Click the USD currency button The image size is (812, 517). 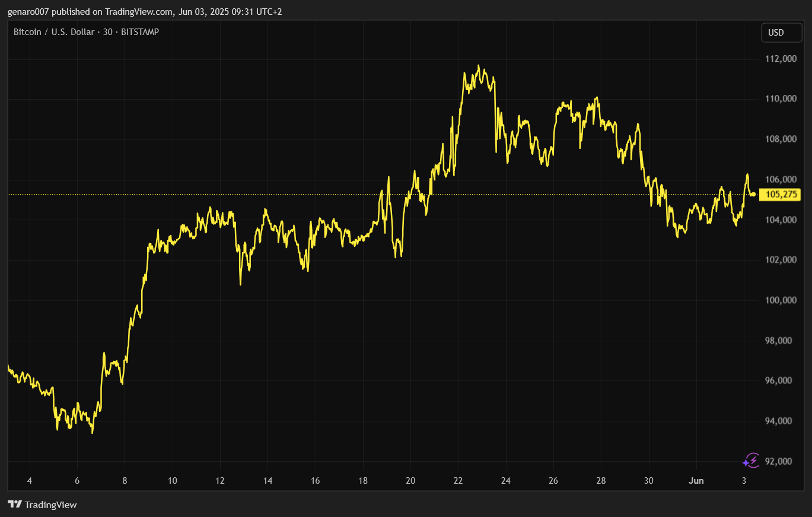click(x=781, y=33)
